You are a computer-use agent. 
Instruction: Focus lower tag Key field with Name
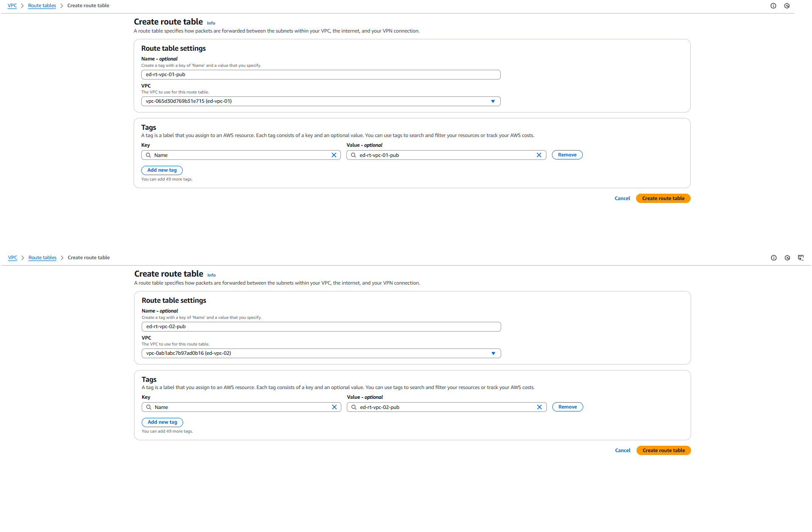241,407
